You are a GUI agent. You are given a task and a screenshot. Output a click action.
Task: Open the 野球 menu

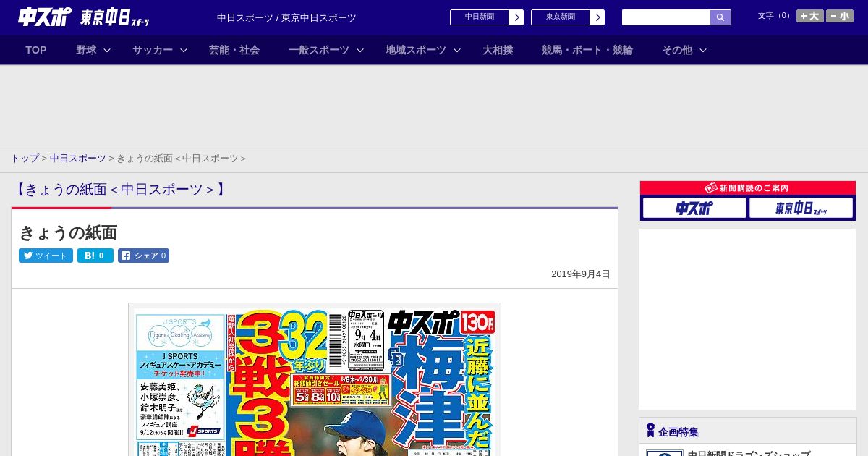click(x=86, y=50)
